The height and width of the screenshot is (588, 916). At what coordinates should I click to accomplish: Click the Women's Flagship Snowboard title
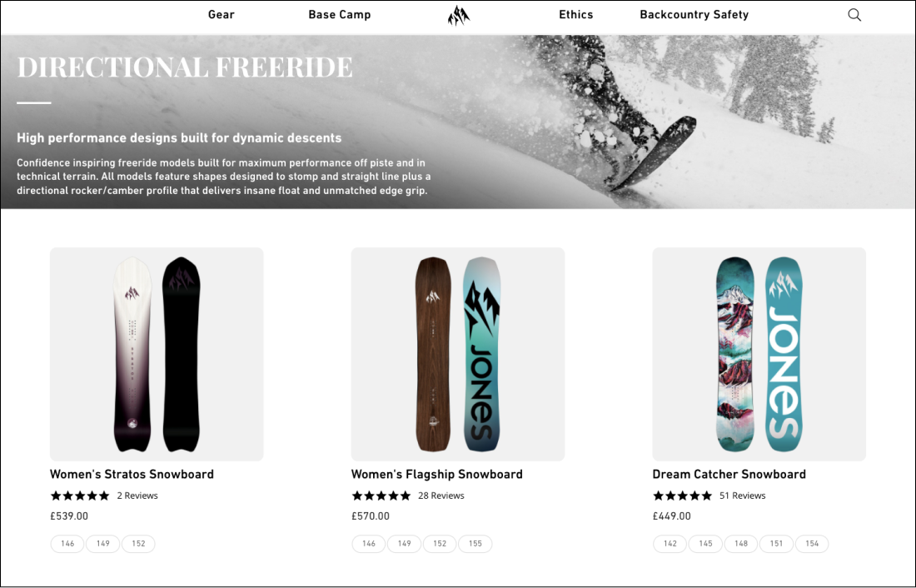point(437,474)
